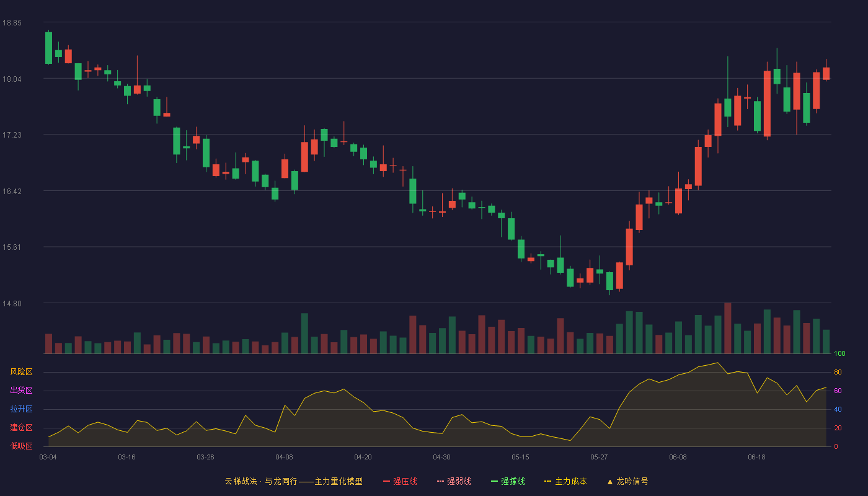Select the 出货区 zone label

coord(21,391)
